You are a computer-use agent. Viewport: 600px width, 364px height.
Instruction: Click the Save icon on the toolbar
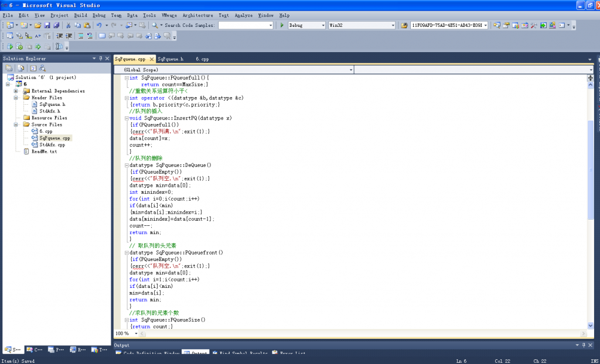[x=47, y=25]
